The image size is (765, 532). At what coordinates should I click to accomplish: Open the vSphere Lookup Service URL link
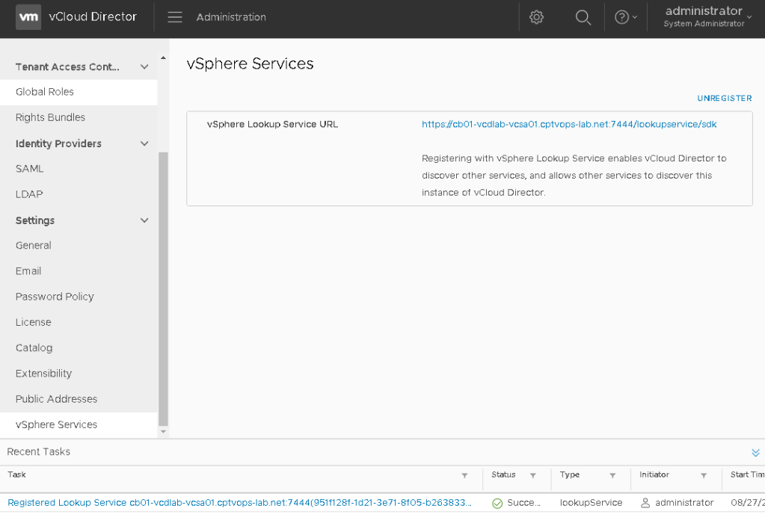click(569, 124)
